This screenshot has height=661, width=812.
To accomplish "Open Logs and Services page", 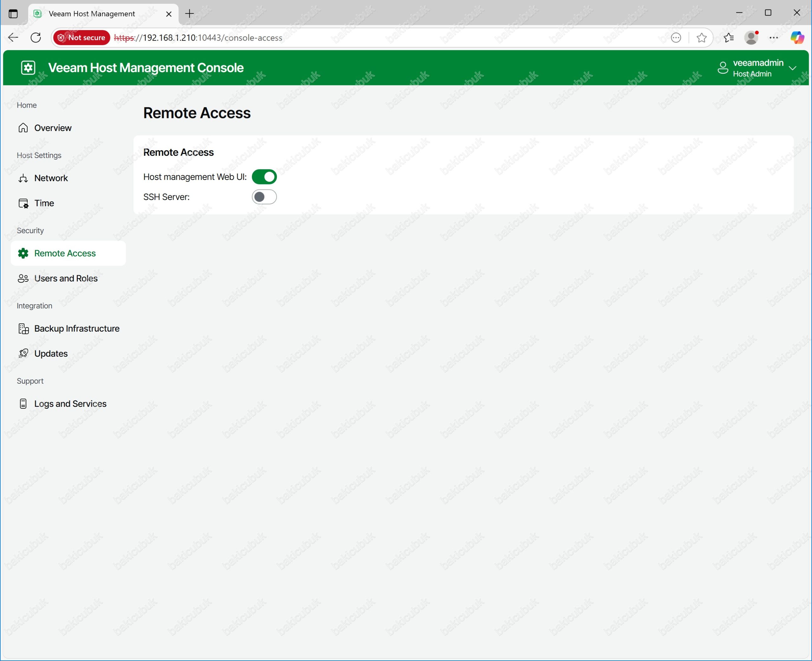I will 68,404.
